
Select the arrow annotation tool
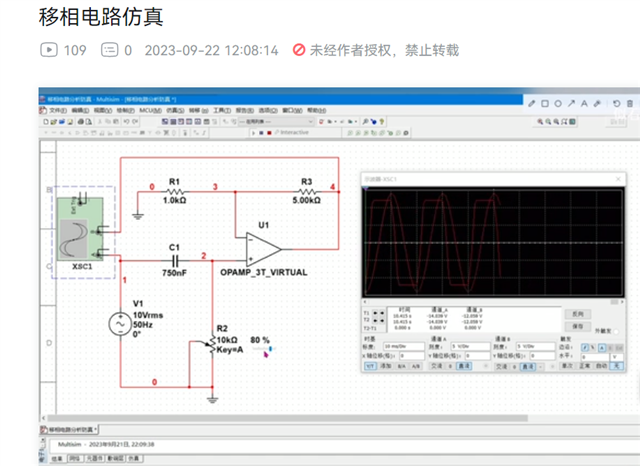point(571,104)
